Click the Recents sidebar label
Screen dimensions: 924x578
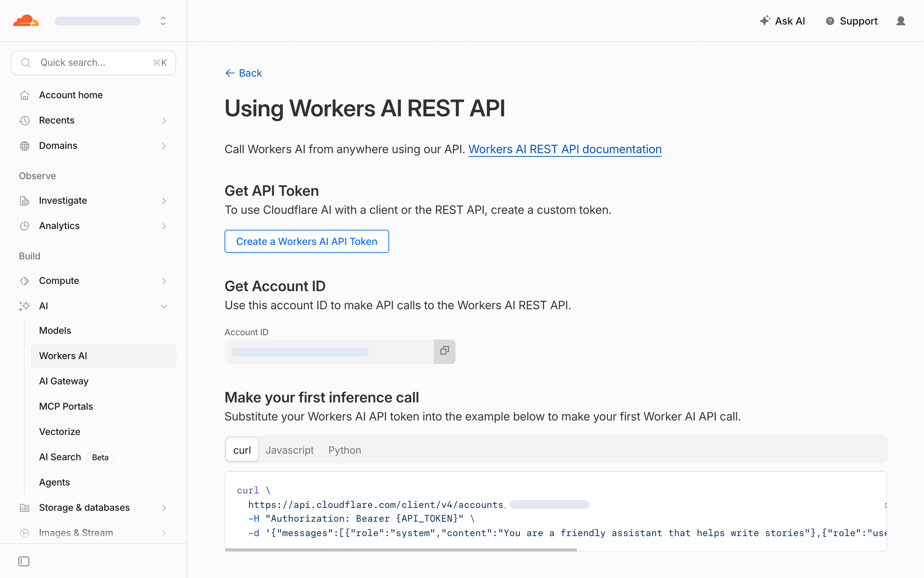[x=57, y=120]
